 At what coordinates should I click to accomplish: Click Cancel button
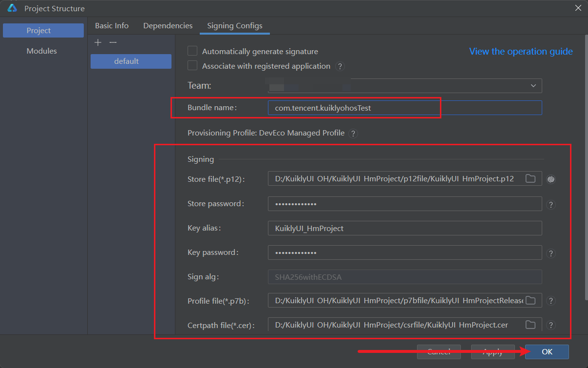[438, 351]
